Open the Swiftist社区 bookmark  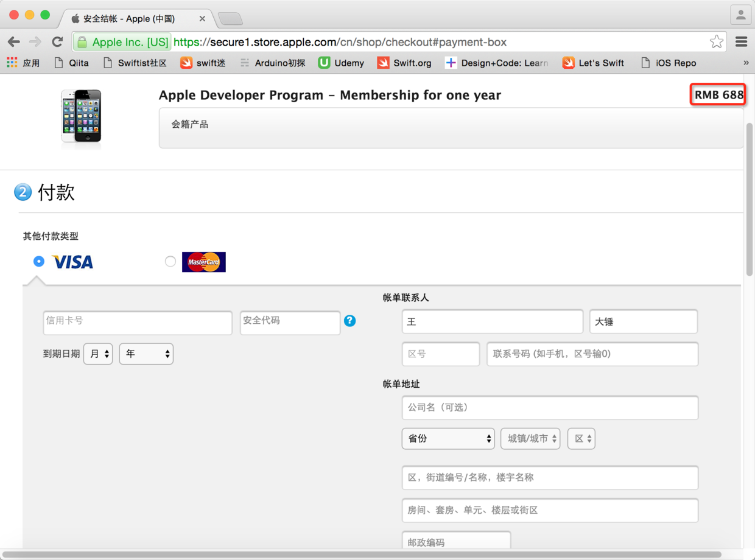click(135, 63)
